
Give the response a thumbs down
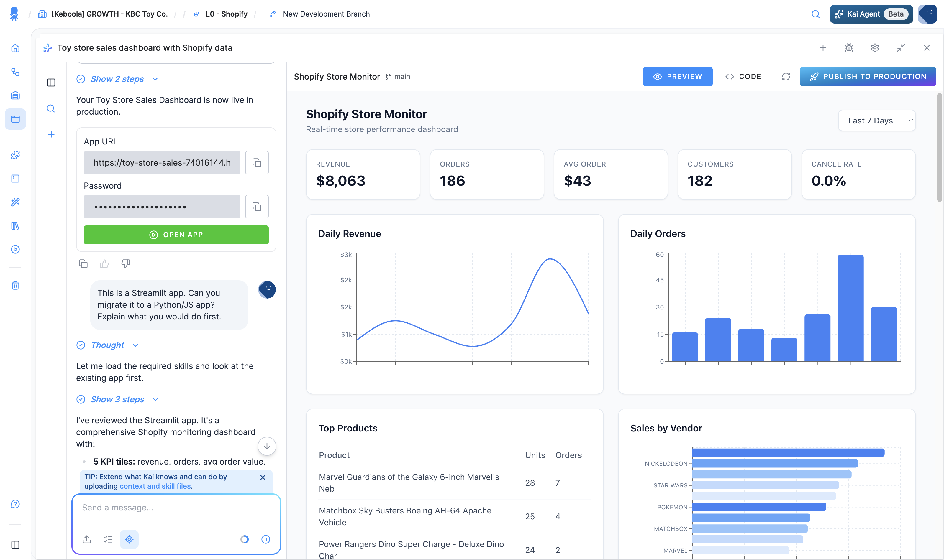[126, 264]
